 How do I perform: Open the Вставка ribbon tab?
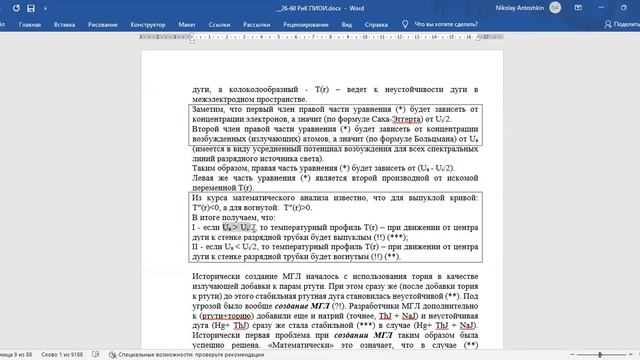click(64, 24)
